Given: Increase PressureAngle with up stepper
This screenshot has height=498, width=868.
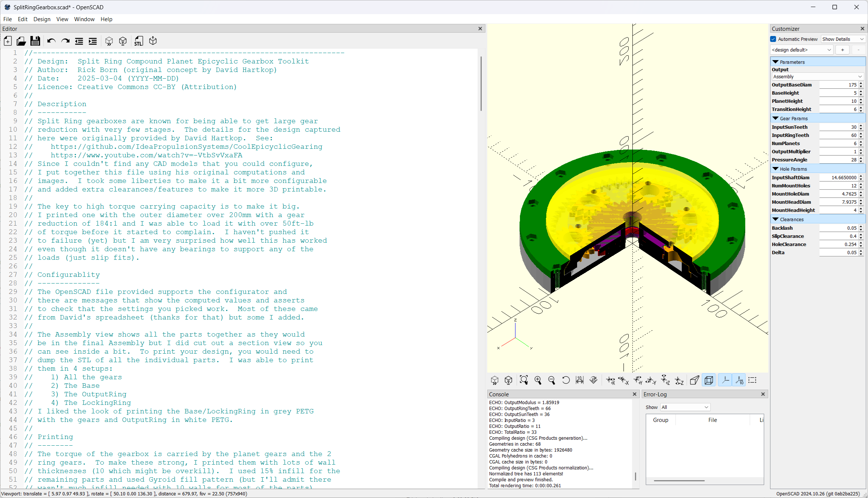Looking at the screenshot, I should point(861,158).
